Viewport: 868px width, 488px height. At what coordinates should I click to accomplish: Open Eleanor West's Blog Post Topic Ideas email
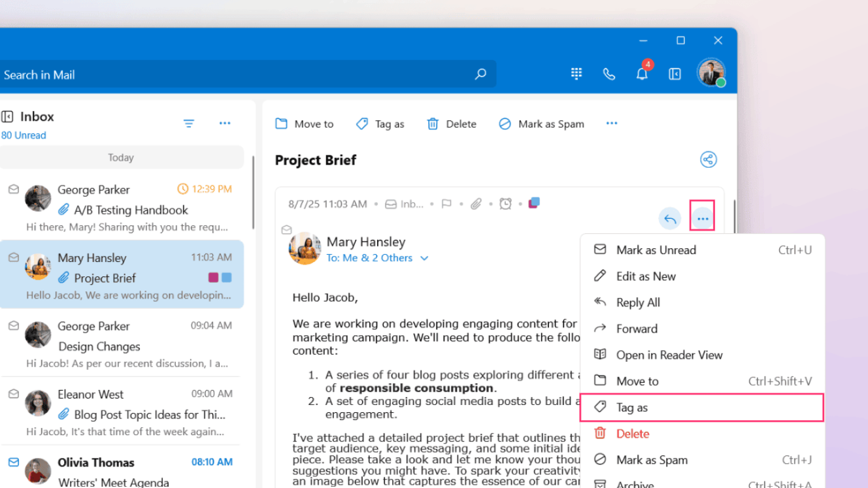tap(122, 411)
